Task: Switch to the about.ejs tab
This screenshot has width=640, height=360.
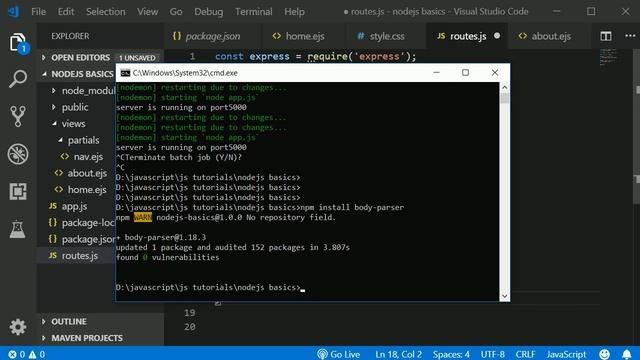Action: [551, 36]
